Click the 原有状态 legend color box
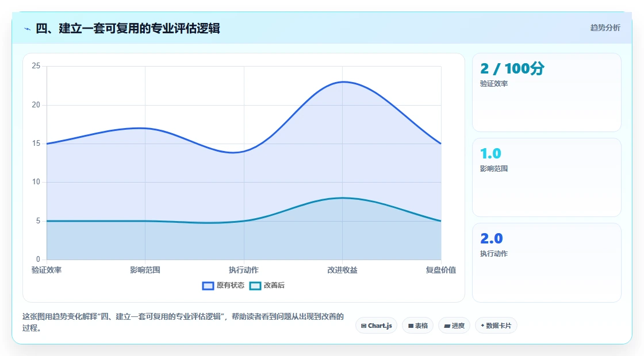644x356 pixels. 208,286
